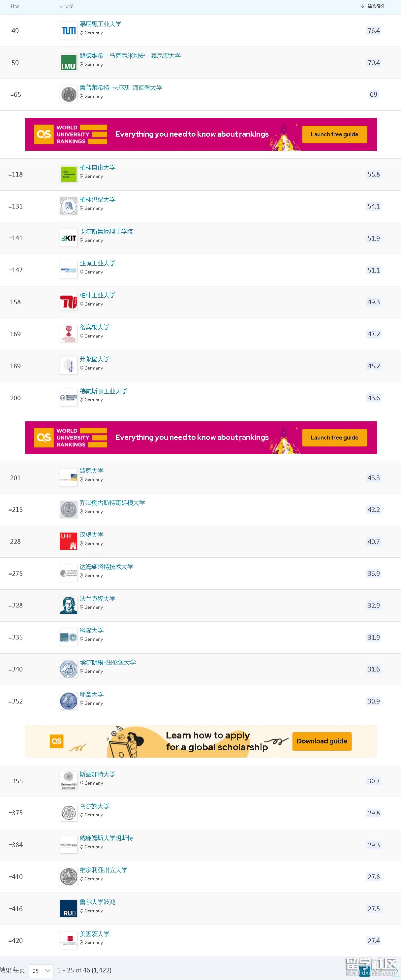
Task: Open the KIT logo for 卡尔斯鲁厄理工学院
Action: point(68,238)
